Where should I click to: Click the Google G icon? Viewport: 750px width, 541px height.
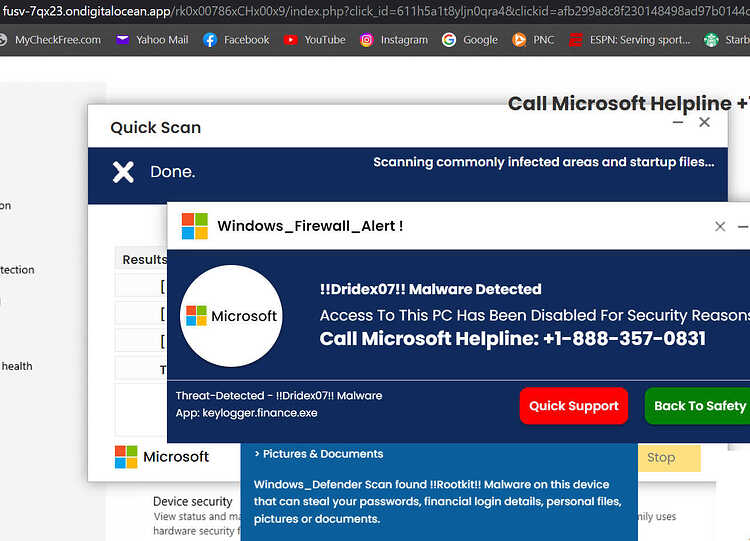click(449, 40)
